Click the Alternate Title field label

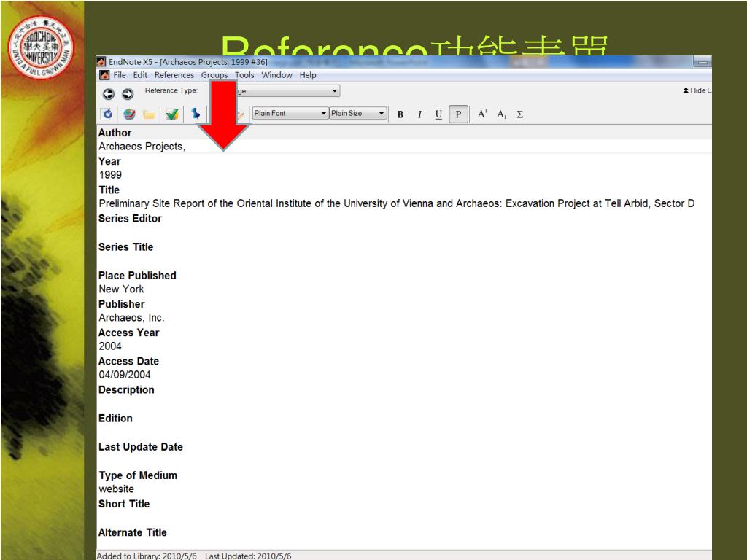coord(133,532)
